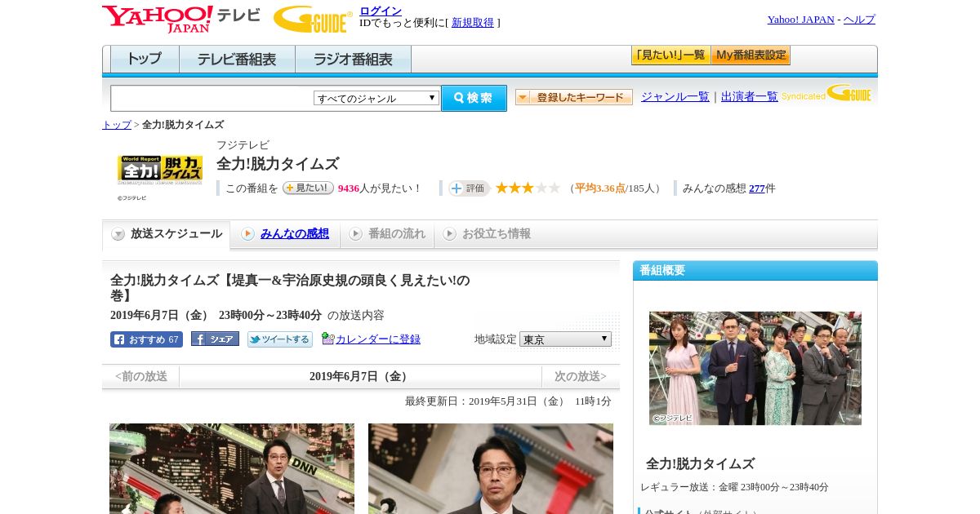980x514 pixels.
Task: Click the calendar icon beside カレンダーに登録
Action: coord(328,339)
